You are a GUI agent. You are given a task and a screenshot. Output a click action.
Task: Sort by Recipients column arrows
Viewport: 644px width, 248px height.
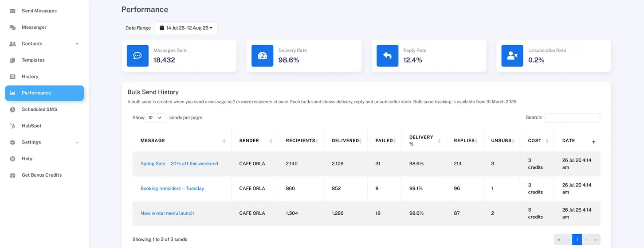317,141
